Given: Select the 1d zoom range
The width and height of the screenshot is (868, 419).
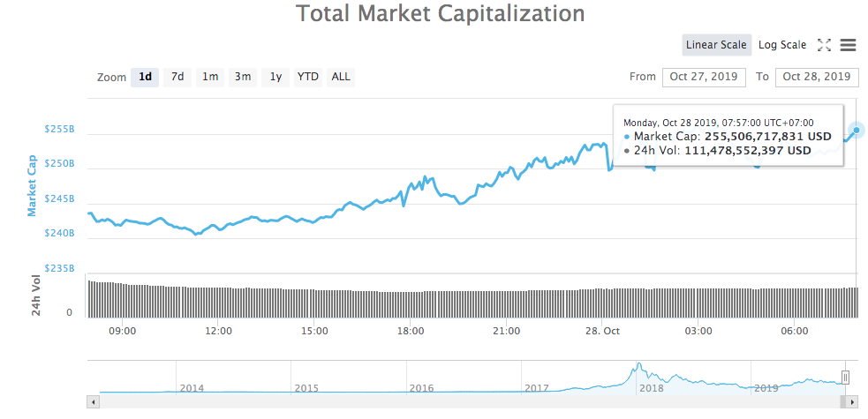Looking at the screenshot, I should 145,77.
